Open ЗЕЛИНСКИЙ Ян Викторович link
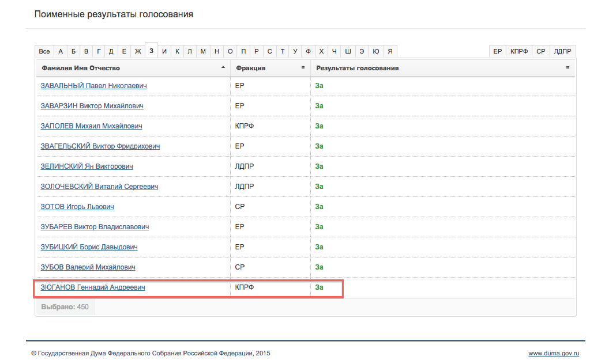Image resolution: width=590 pixels, height=364 pixels. coord(87,166)
